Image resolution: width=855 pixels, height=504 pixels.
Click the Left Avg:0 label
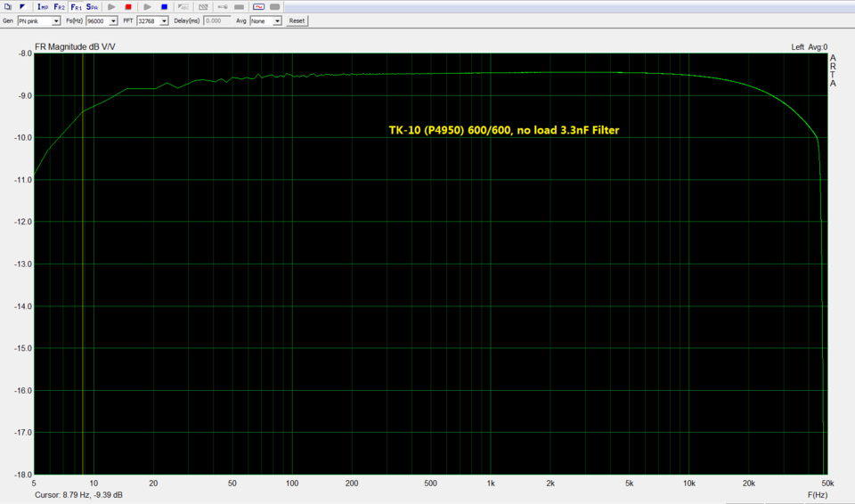pyautogui.click(x=810, y=47)
